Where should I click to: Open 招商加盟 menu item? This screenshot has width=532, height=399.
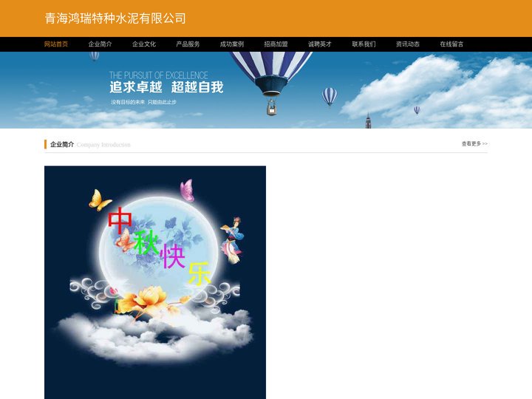pos(276,44)
